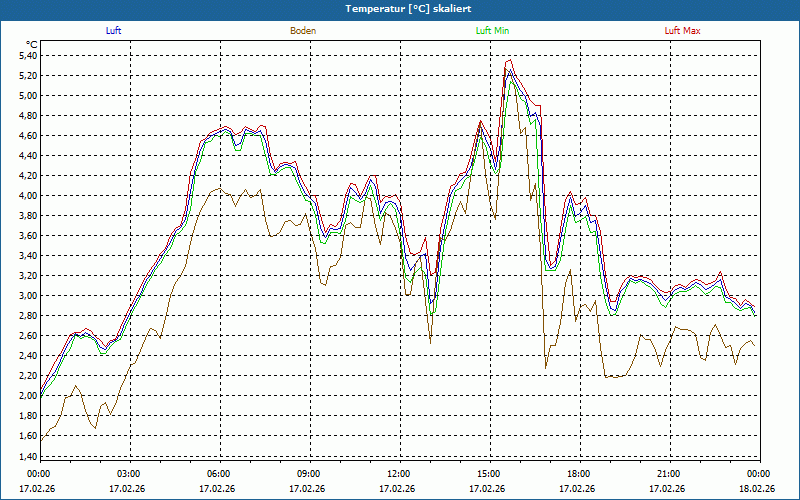The width and height of the screenshot is (800, 500).
Task: Click the chart title "Temperatur [°C] skaliert"
Action: [x=400, y=8]
